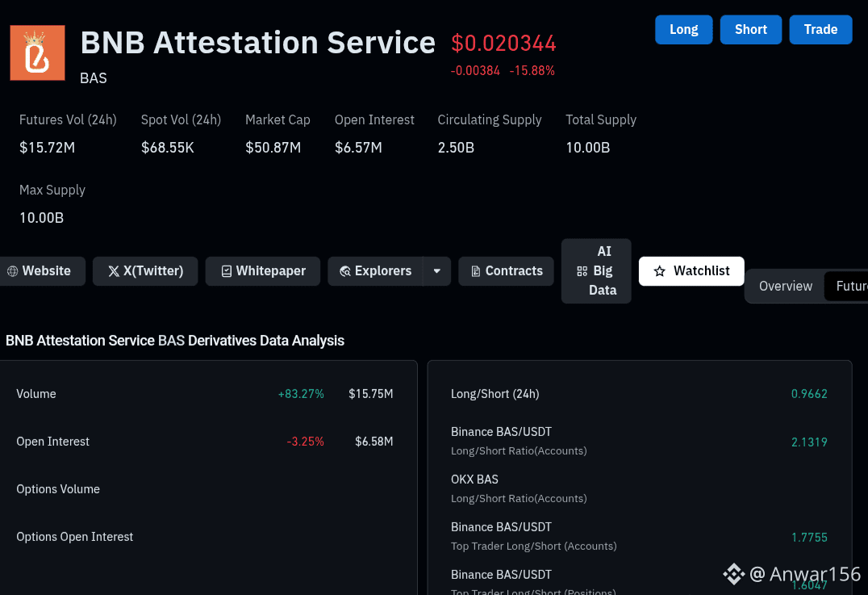The height and width of the screenshot is (595, 868).
Task: Click the explorer search icon
Action: [345, 271]
